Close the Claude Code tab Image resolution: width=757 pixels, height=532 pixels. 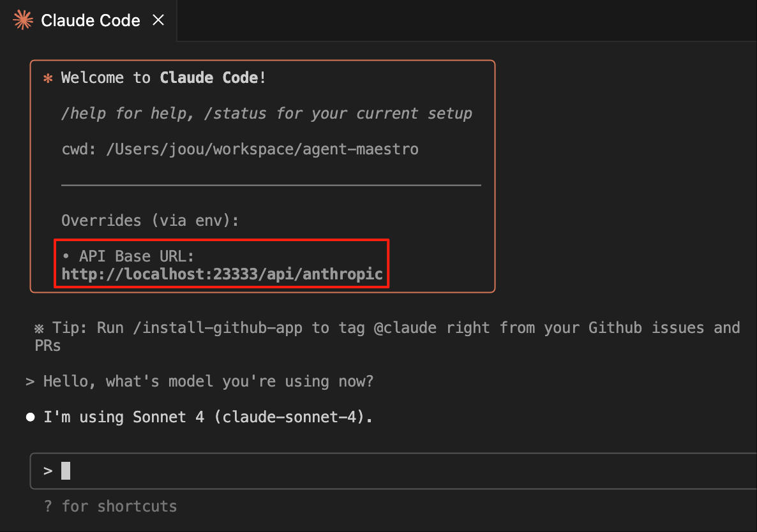158,20
